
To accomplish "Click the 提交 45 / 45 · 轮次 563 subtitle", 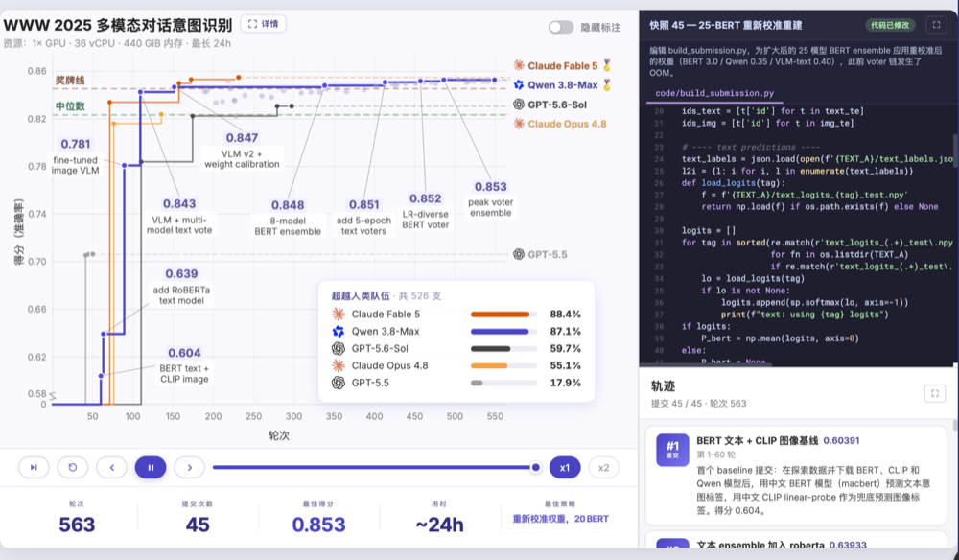I will click(x=698, y=404).
